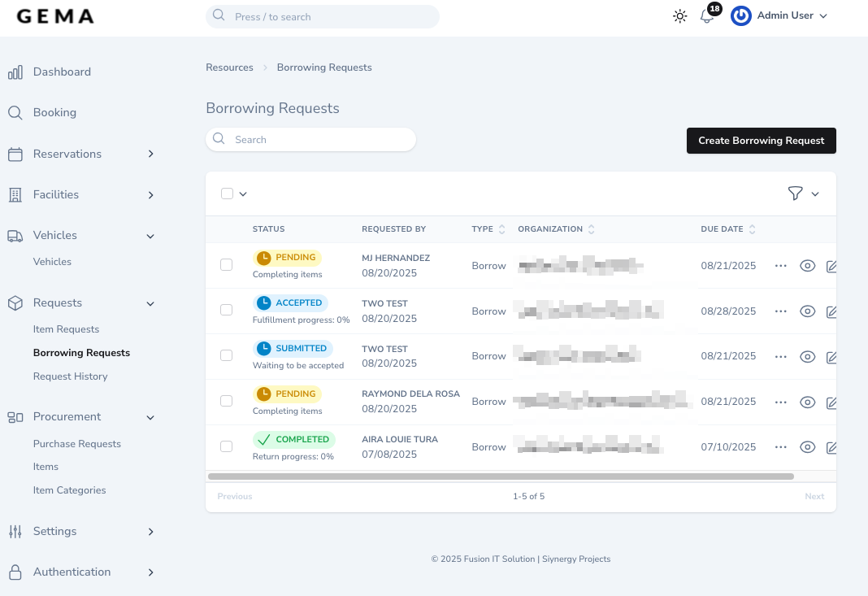
Task: Click the horizontal table scrollbar
Action: pyautogui.click(x=500, y=476)
